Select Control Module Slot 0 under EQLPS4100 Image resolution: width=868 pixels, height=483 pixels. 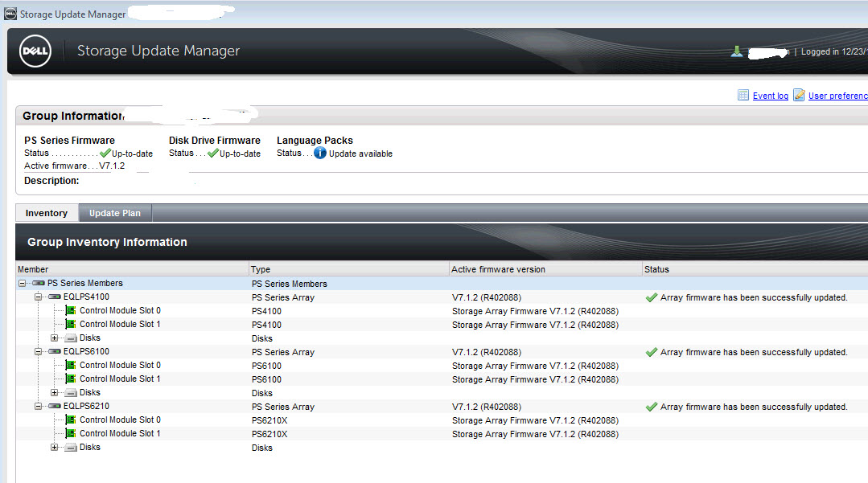120,310
